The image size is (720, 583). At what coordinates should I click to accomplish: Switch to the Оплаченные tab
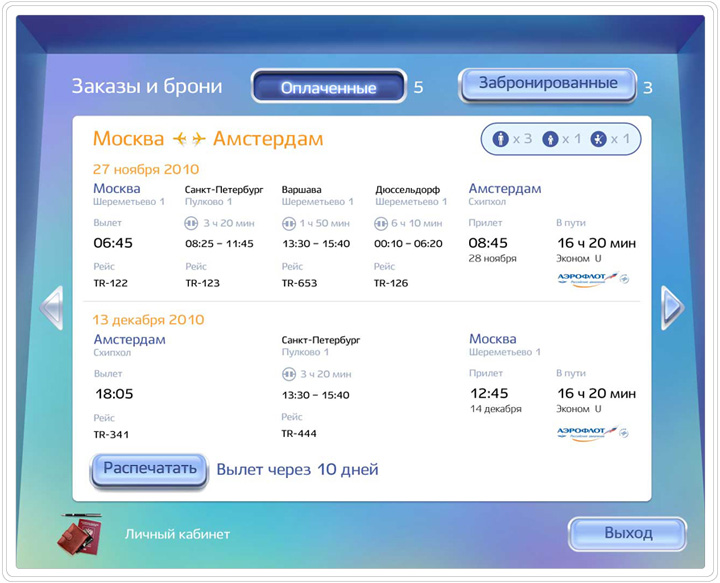328,88
